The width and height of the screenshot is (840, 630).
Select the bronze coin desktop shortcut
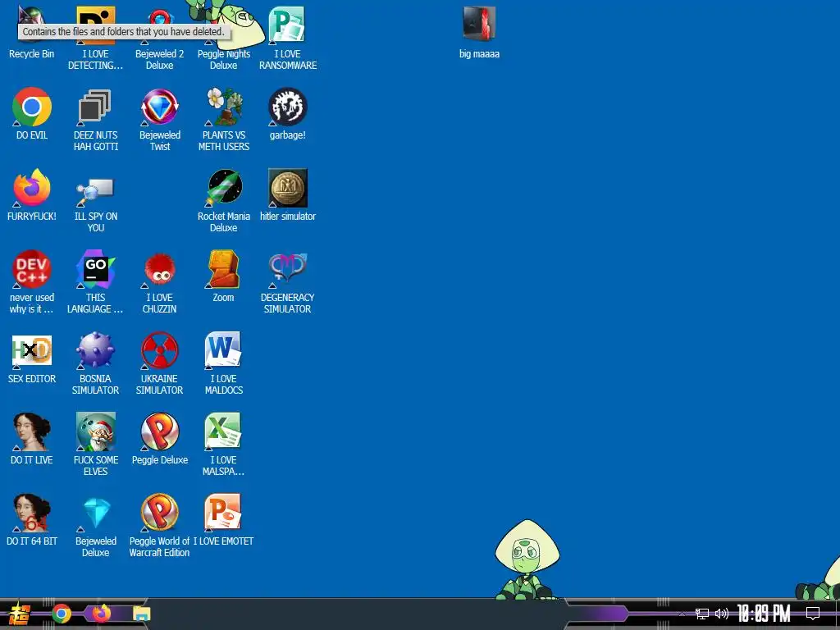(288, 195)
